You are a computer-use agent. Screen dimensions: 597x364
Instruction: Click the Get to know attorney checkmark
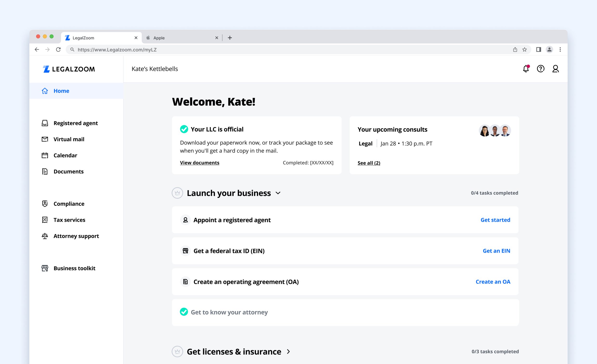(184, 312)
